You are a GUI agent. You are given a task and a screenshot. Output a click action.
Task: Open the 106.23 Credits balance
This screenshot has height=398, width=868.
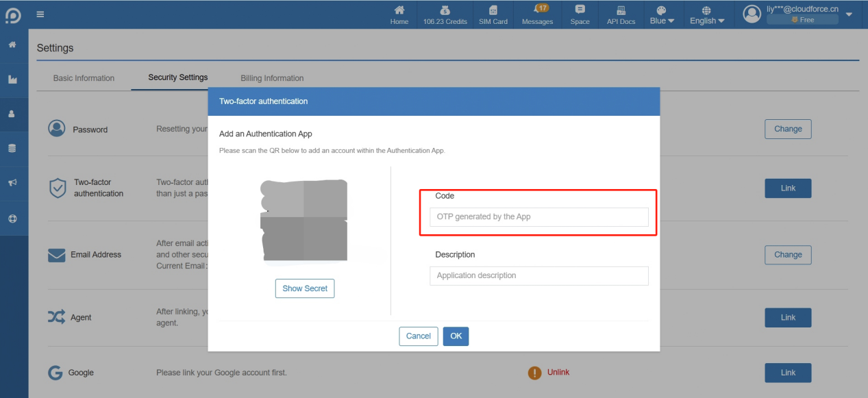click(445, 15)
